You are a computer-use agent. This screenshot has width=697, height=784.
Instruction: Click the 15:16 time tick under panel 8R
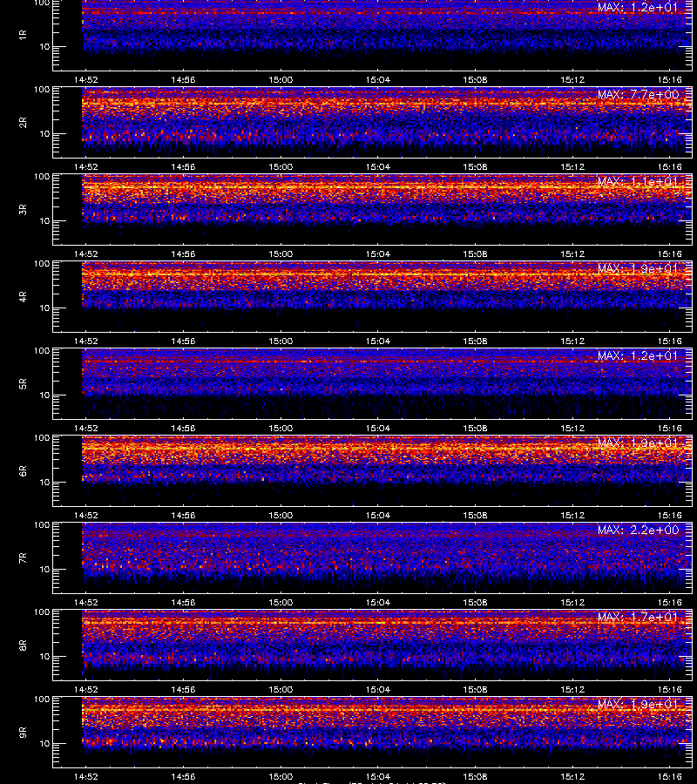[669, 689]
